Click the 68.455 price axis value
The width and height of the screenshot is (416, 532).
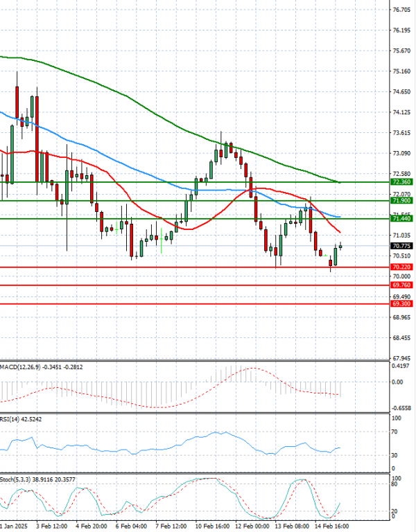click(x=401, y=338)
